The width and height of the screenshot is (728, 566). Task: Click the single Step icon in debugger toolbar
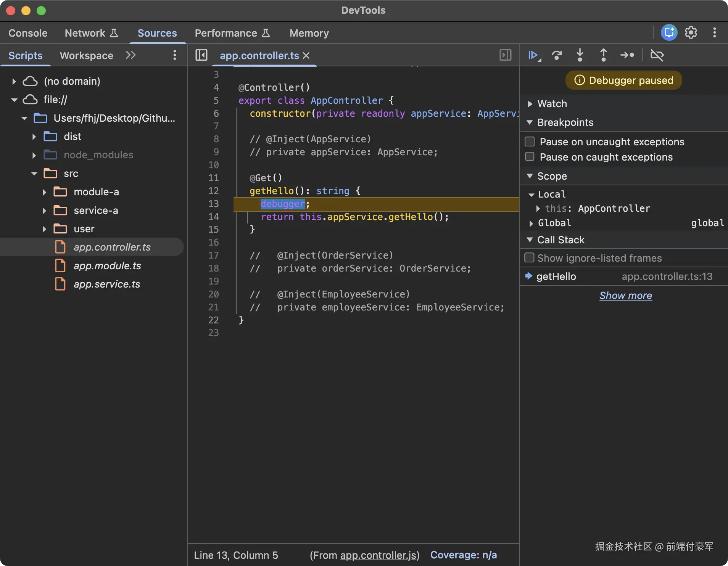click(x=627, y=55)
